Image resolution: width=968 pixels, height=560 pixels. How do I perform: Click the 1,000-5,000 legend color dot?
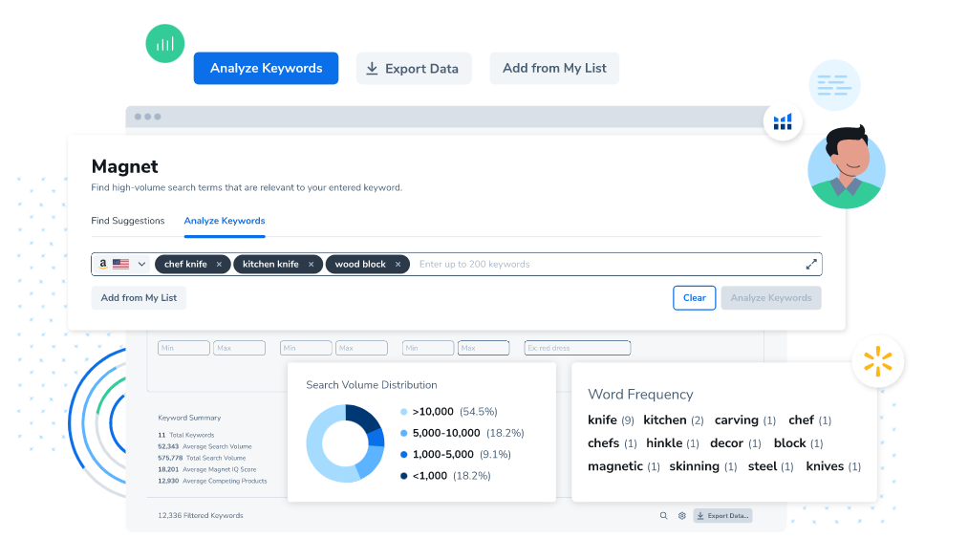pyautogui.click(x=404, y=455)
